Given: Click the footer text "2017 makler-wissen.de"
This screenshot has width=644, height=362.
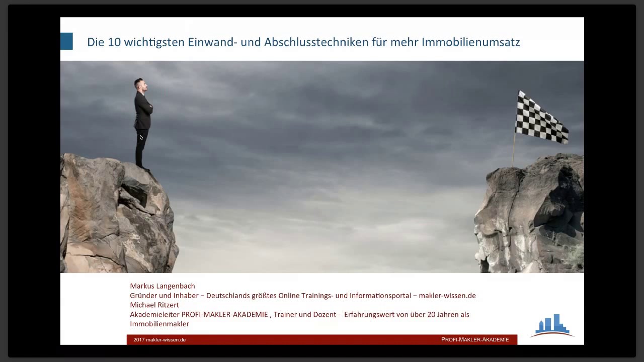Looking at the screenshot, I should tap(159, 340).
